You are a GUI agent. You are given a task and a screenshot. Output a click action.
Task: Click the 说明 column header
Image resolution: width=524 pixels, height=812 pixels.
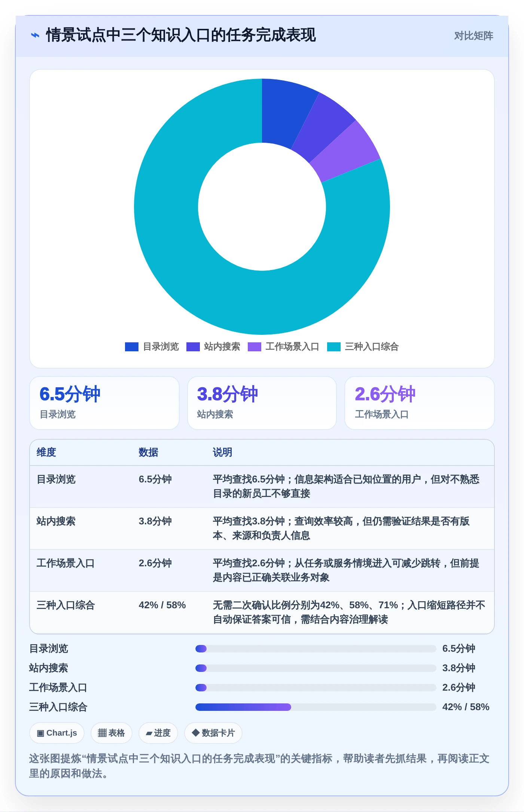tap(222, 452)
